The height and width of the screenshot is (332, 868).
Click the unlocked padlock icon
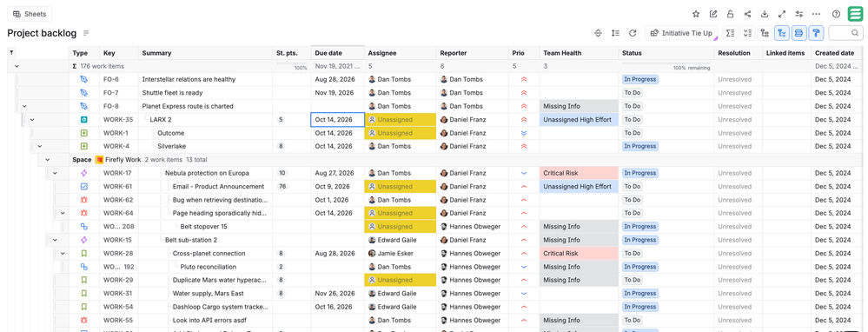coord(730,15)
